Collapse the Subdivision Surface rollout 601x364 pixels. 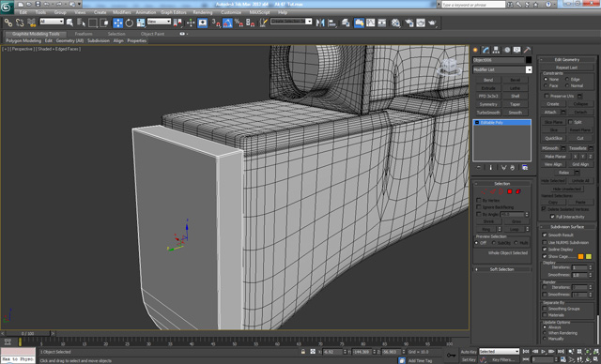(x=567, y=227)
